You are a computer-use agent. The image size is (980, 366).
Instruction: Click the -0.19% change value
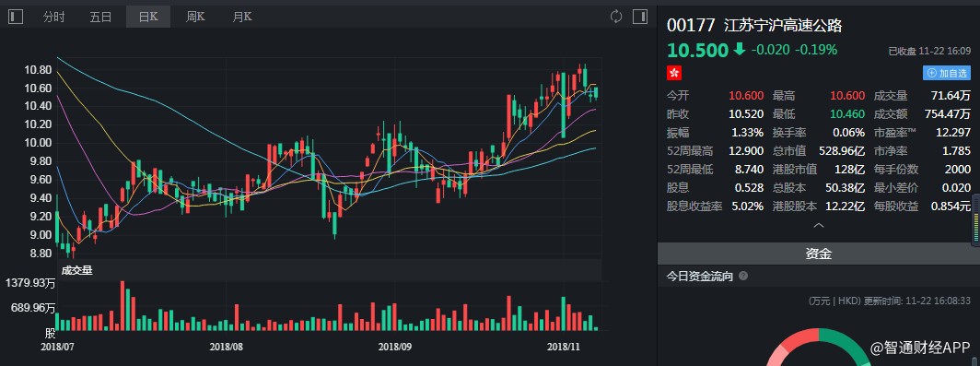[x=816, y=50]
